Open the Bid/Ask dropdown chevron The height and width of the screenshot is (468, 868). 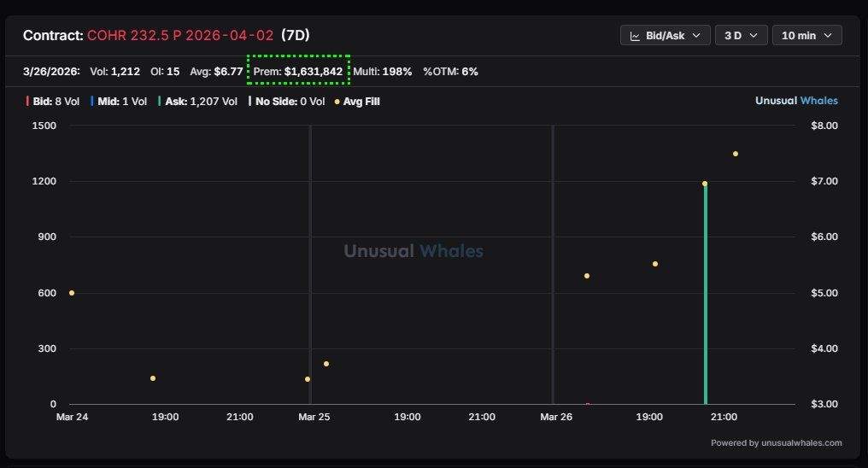coord(695,36)
